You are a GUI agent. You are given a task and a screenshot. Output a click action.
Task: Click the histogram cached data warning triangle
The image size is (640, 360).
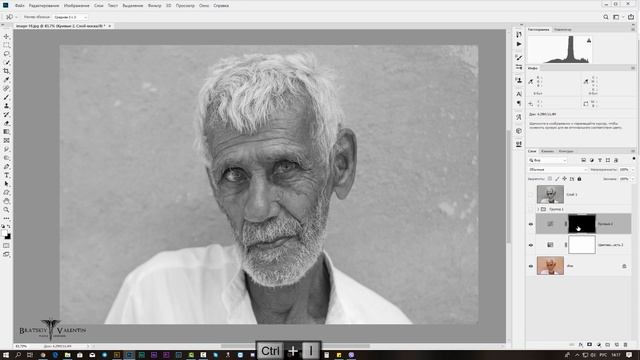pos(589,40)
